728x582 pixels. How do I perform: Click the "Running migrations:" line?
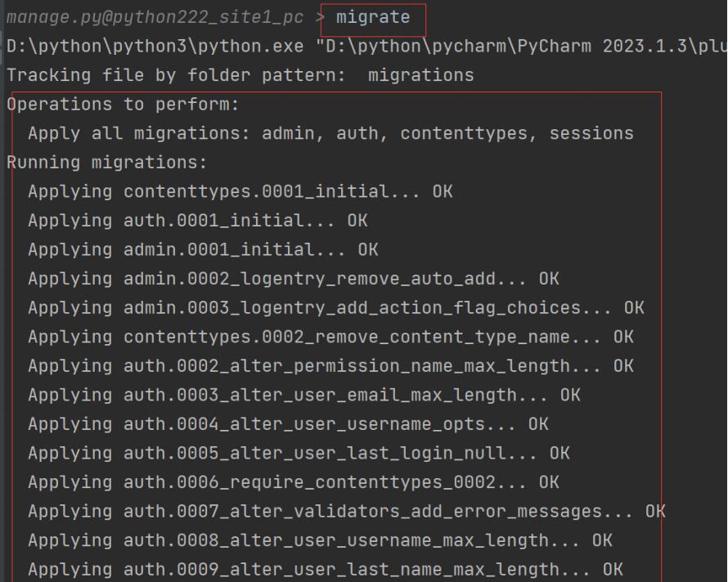[107, 163]
